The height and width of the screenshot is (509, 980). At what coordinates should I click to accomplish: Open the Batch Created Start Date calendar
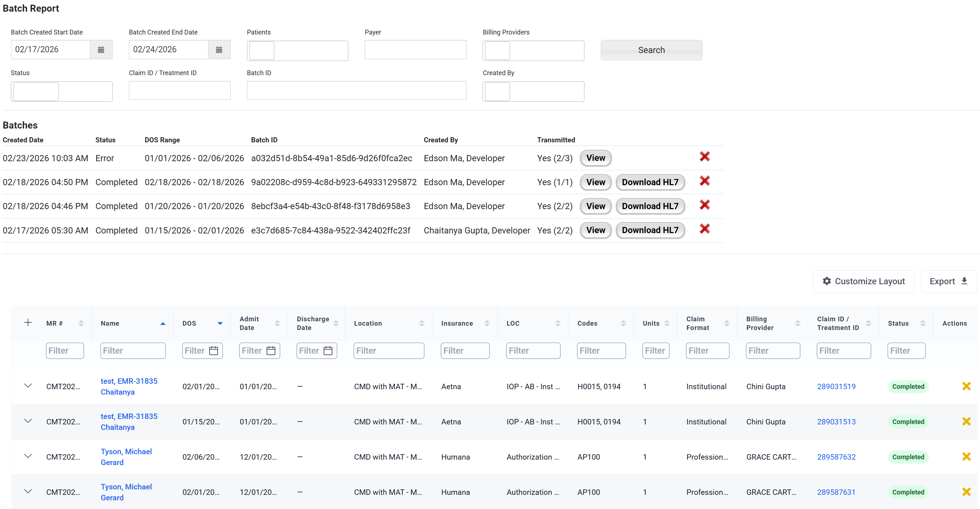click(101, 50)
